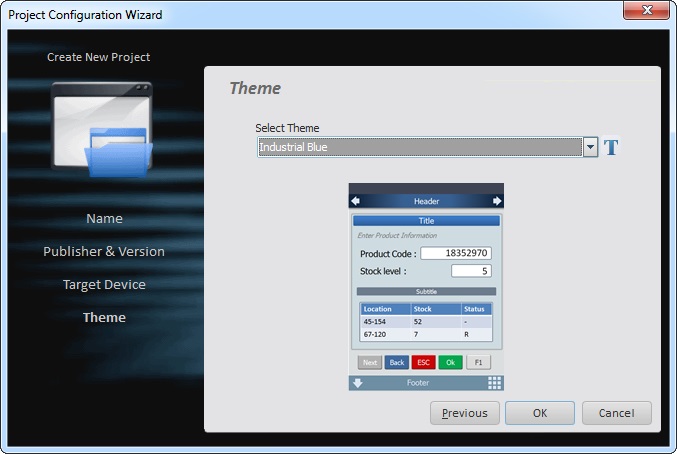Select the Theme step in sidebar
Screen dimensions: 677x454
point(104,318)
